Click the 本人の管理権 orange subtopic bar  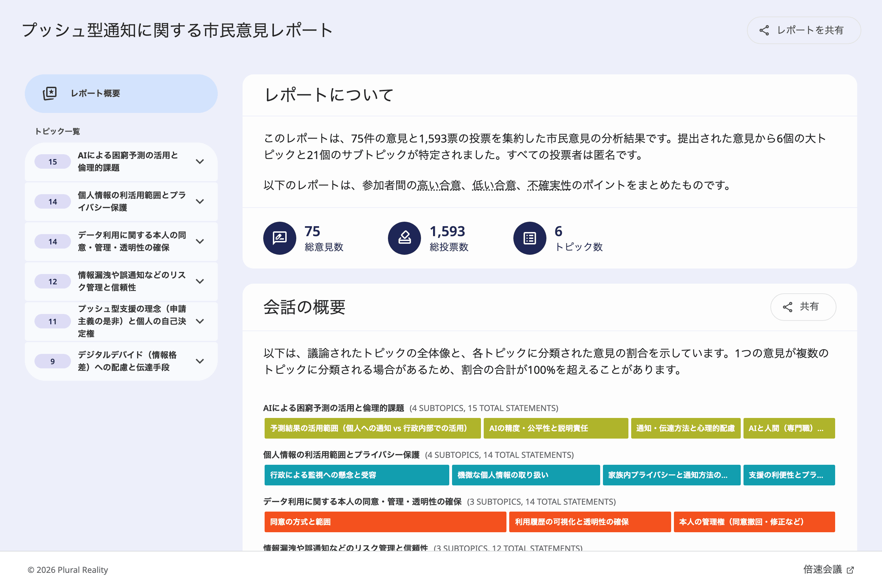[x=754, y=522]
